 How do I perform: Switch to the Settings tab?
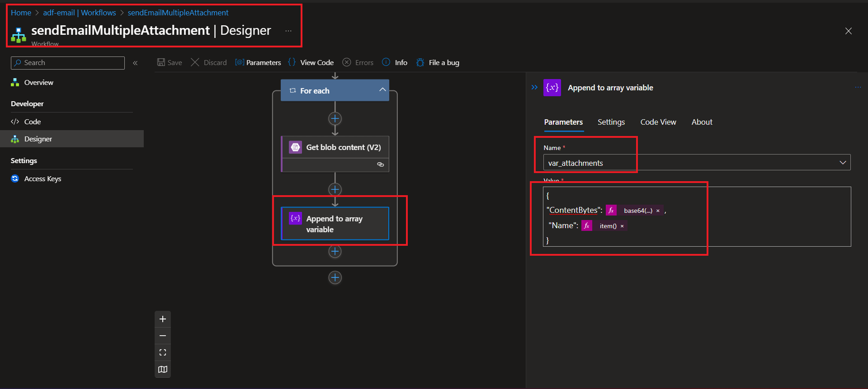point(611,122)
